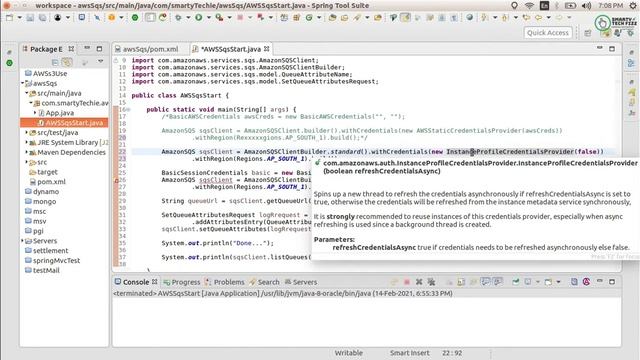Click the Open Type toolbar icon
640x360 pixels.
click(333, 18)
